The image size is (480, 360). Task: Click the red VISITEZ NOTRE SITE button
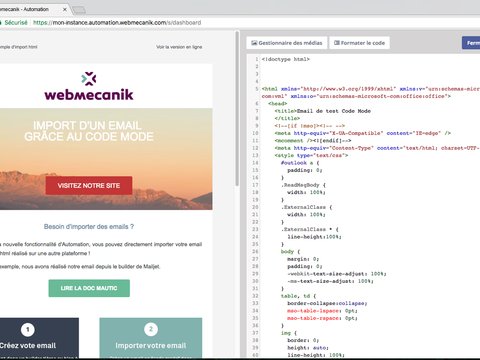(x=89, y=185)
